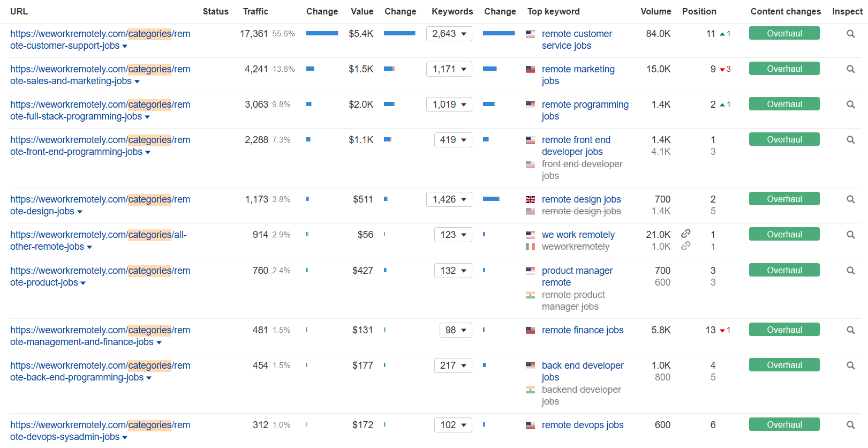868x448 pixels.
Task: Sort by Traffic column header
Action: point(255,11)
